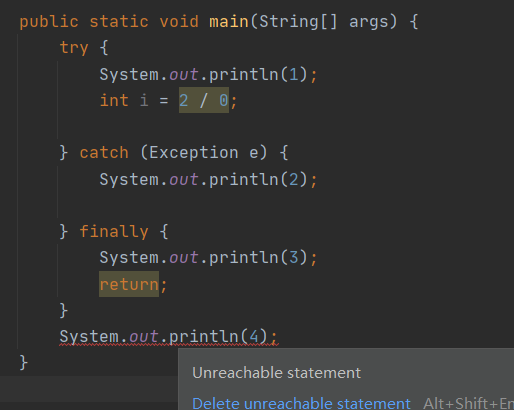Screen dimensions: 514x410
Task: Click the 'catch' keyword
Action: (104, 153)
